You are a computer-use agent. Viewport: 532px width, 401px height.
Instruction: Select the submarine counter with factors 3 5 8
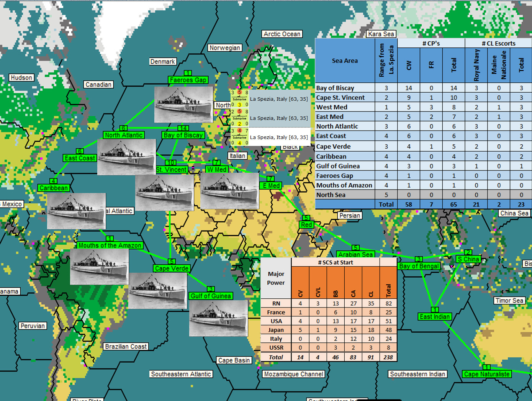pyautogui.click(x=239, y=99)
